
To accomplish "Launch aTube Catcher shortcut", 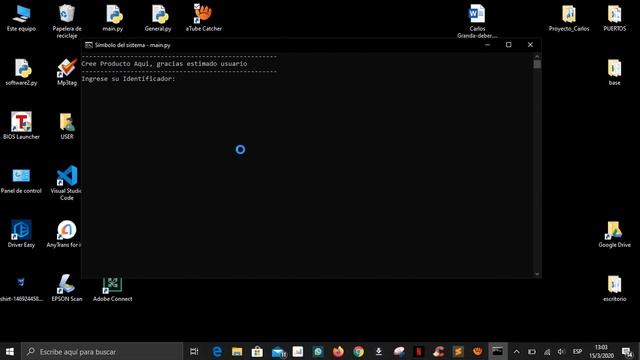I will 203,18.
